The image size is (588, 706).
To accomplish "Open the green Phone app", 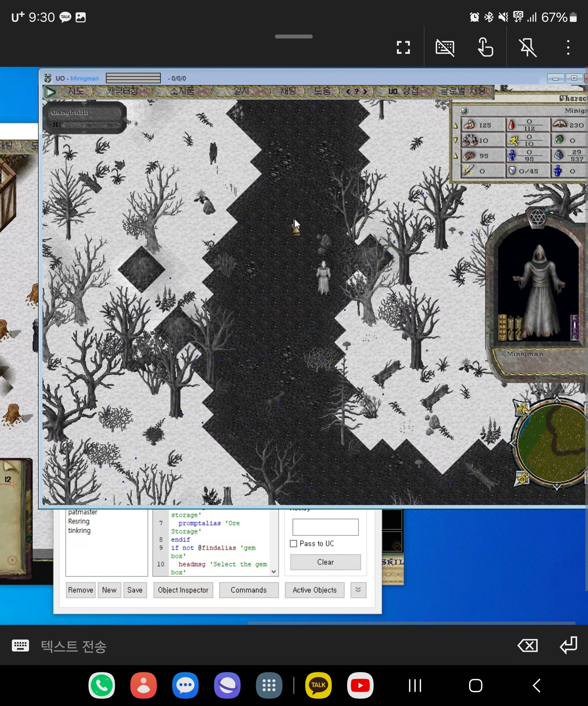I will click(102, 685).
